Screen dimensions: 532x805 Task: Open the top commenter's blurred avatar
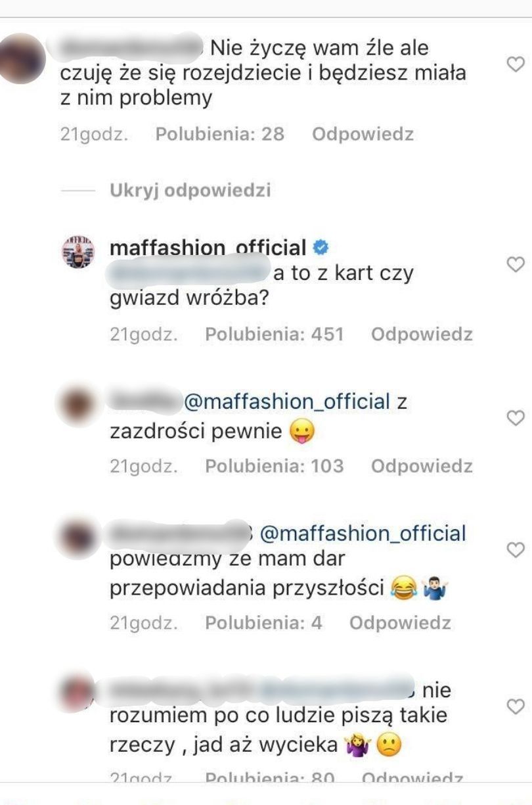22,58
